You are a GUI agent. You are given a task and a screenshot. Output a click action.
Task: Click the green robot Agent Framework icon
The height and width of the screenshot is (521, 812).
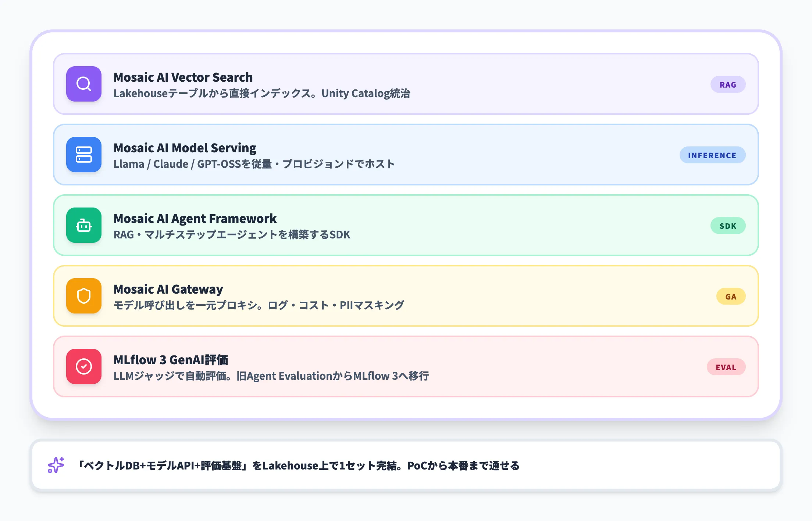click(x=84, y=225)
